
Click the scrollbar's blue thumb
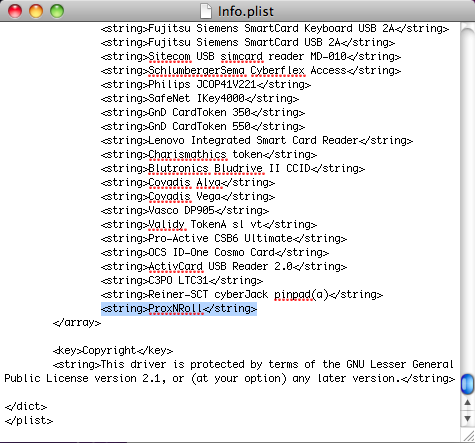(467, 384)
